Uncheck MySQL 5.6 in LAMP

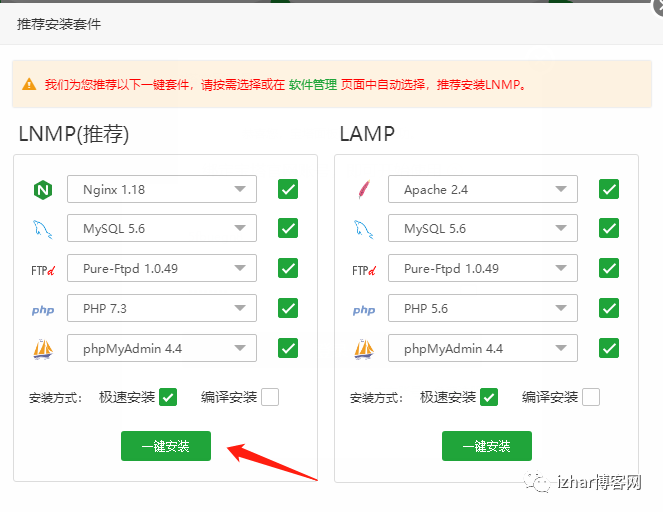[609, 228]
